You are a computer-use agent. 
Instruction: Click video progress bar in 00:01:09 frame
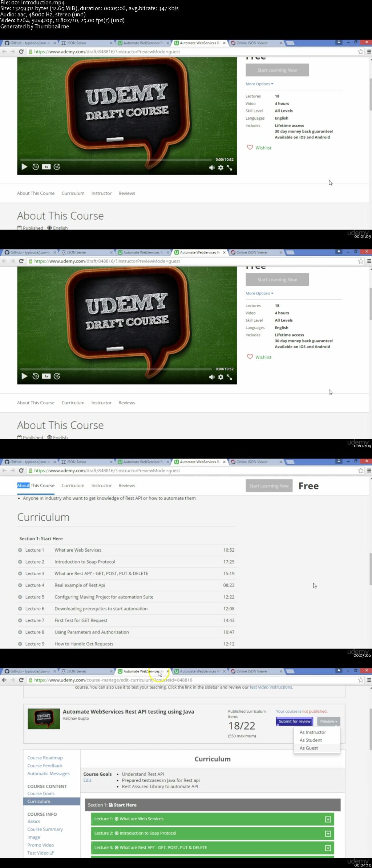point(116,160)
